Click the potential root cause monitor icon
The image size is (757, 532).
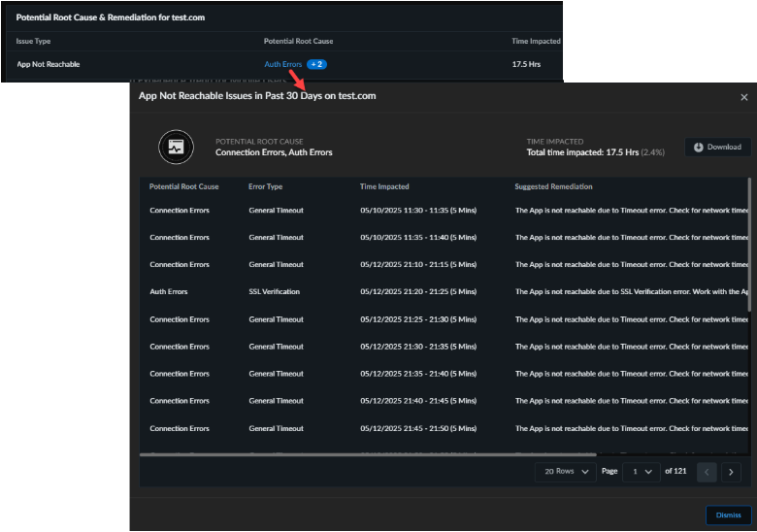tap(176, 147)
